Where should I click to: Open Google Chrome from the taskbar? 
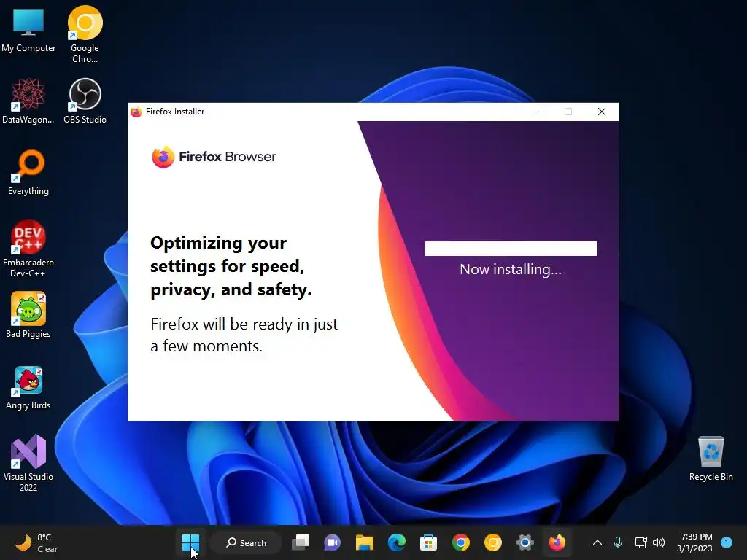461,542
